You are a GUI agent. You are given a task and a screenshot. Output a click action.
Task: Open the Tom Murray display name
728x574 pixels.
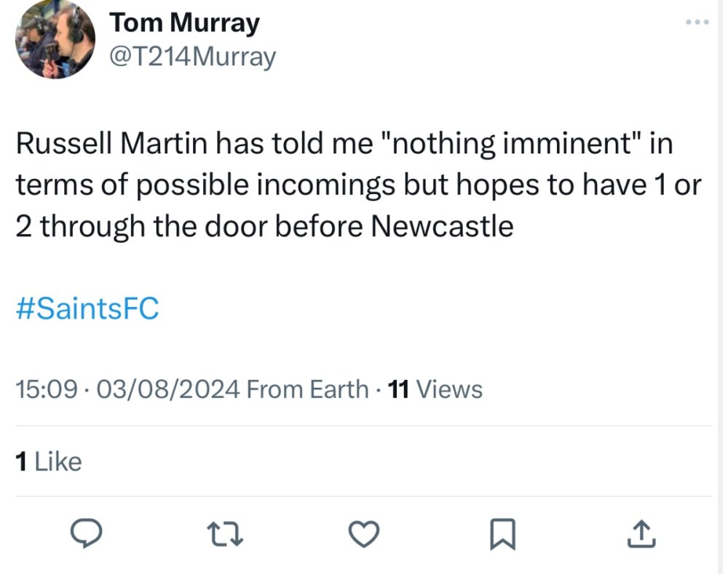[x=183, y=23]
